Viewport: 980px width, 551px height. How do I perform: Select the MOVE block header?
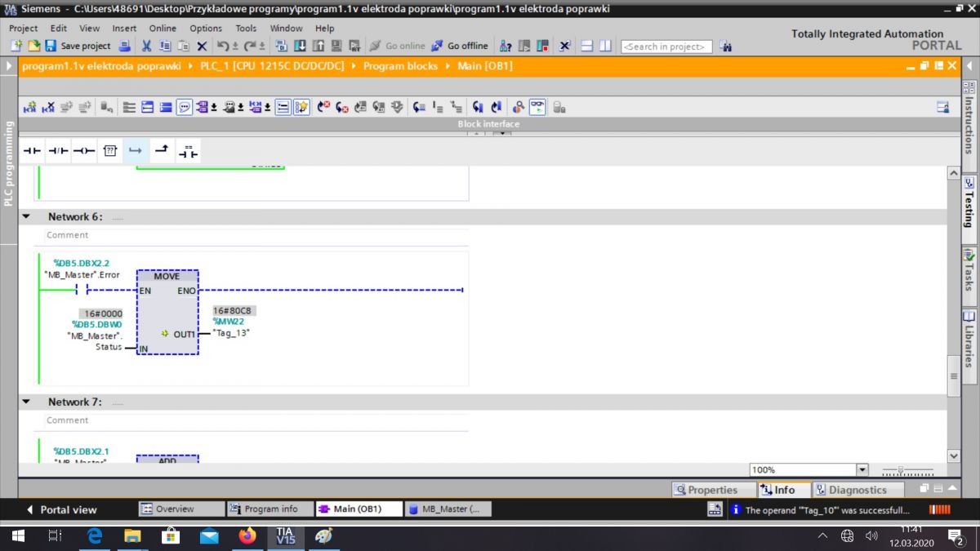(167, 276)
